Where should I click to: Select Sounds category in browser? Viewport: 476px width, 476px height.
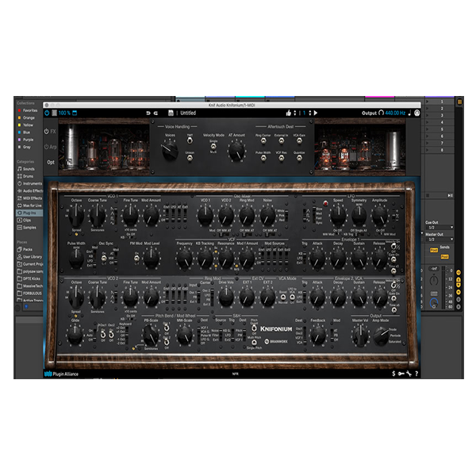[x=26, y=169]
